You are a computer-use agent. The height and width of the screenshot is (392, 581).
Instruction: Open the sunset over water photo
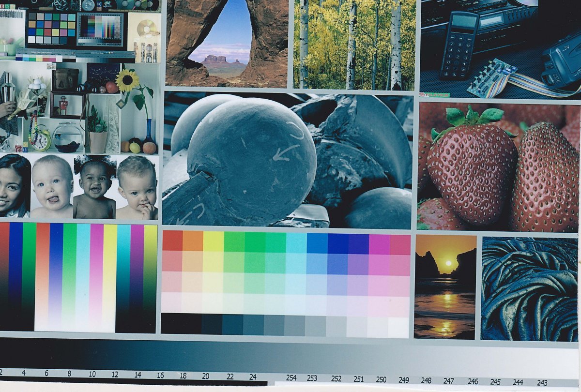tap(445, 286)
